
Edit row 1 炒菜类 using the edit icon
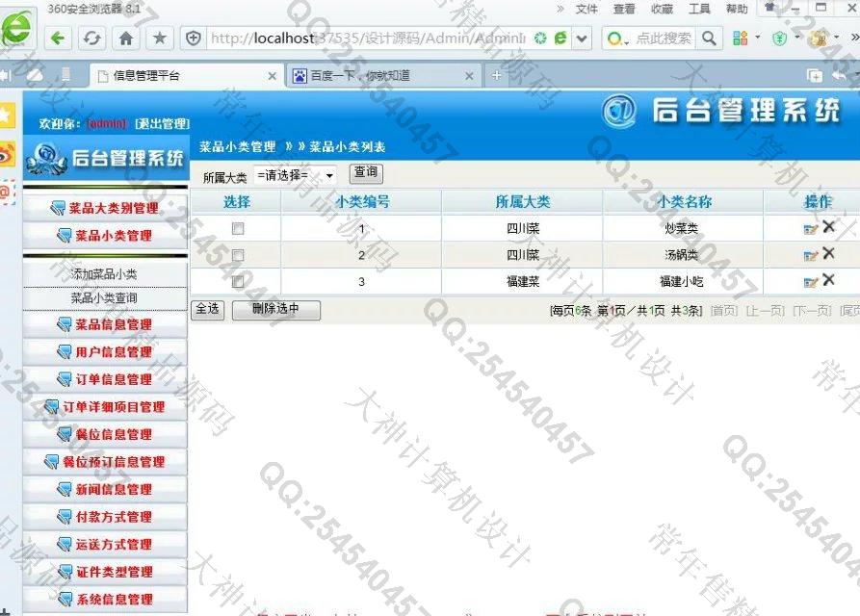tap(810, 229)
